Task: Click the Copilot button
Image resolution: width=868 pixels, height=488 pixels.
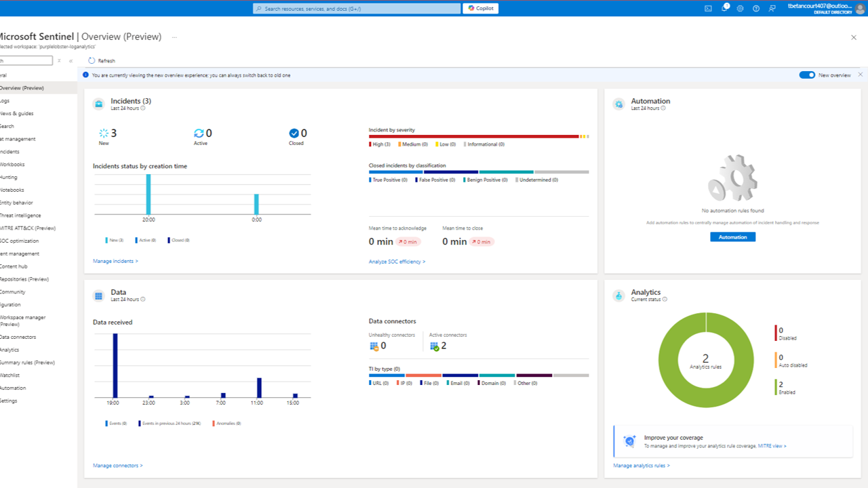Action: coord(481,8)
